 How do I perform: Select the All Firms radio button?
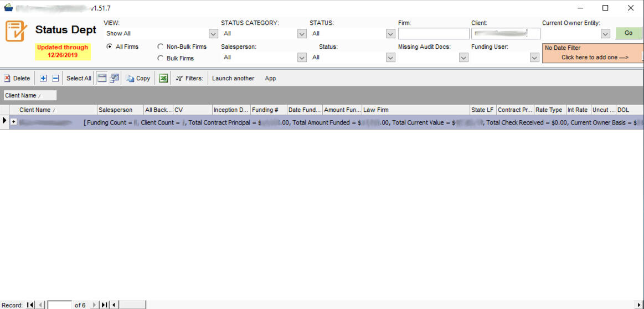click(109, 47)
